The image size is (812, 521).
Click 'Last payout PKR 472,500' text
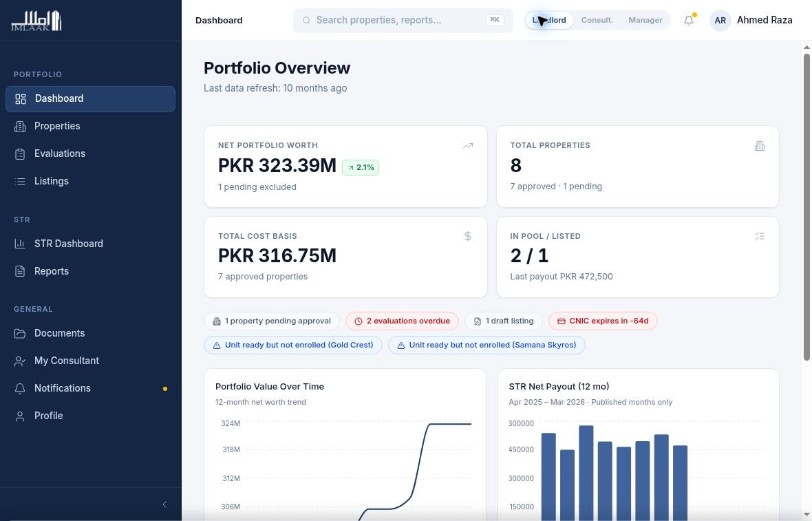tap(562, 277)
